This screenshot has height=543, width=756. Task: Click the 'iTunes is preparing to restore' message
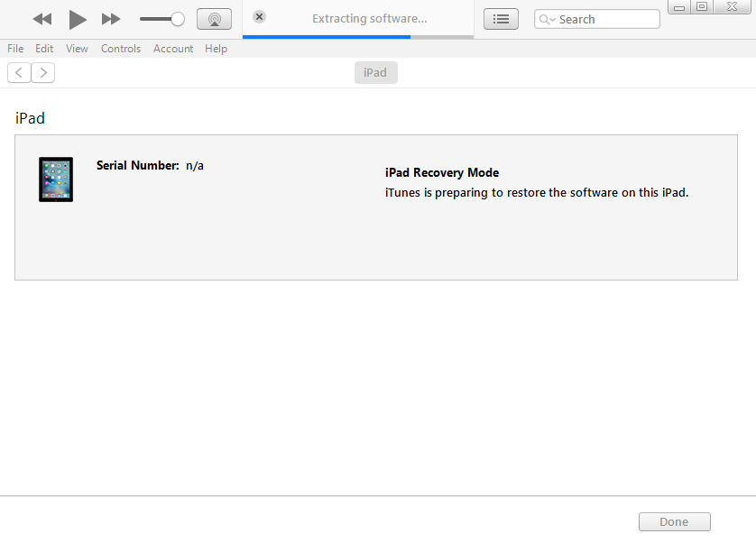coord(537,193)
